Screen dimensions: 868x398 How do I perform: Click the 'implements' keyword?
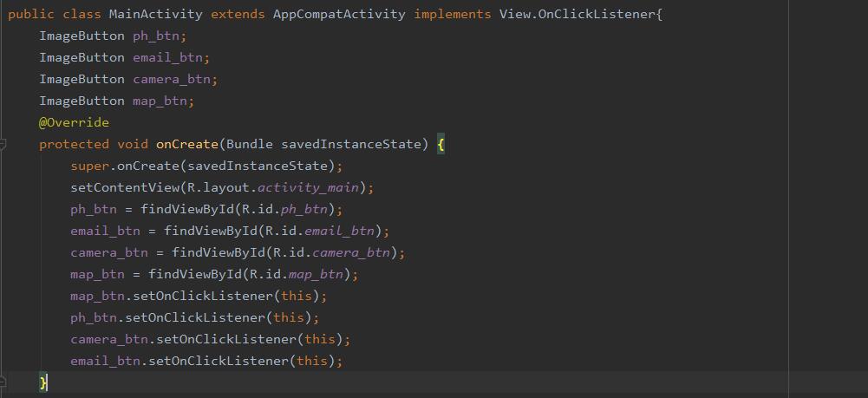coord(453,15)
